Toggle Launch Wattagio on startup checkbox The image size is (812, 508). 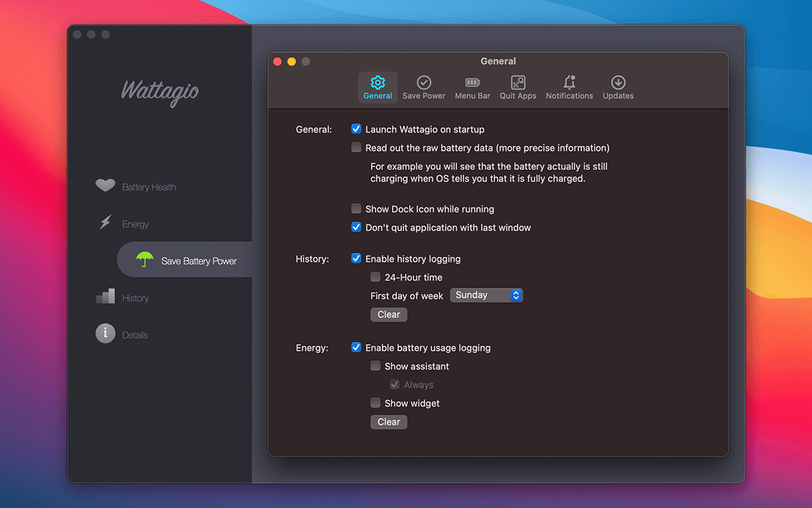coord(356,129)
